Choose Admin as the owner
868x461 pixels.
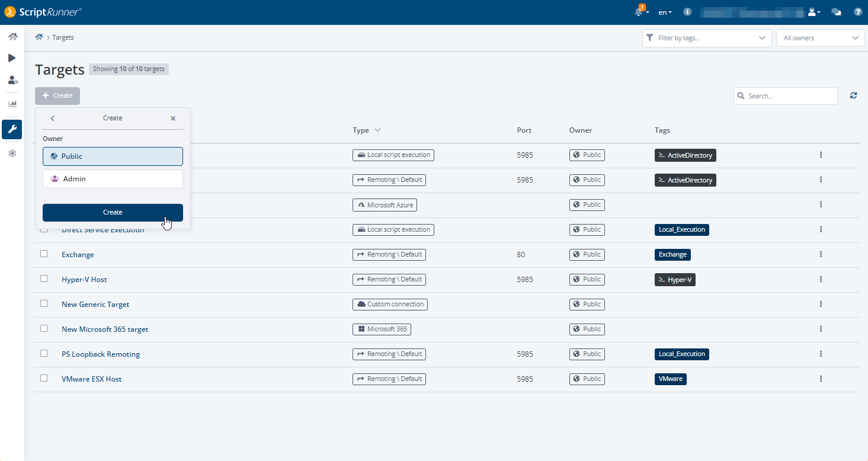(x=113, y=179)
